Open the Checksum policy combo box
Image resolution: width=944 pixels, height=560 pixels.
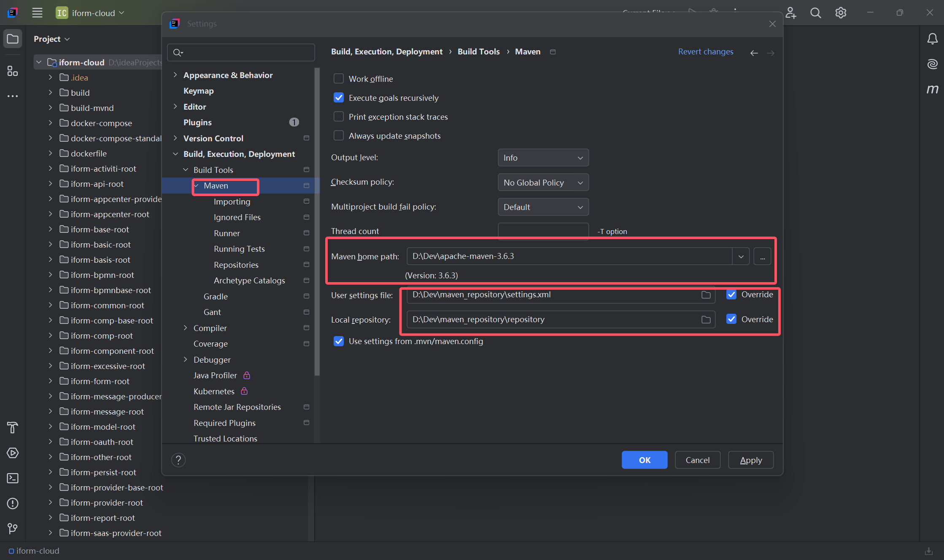[x=543, y=183]
